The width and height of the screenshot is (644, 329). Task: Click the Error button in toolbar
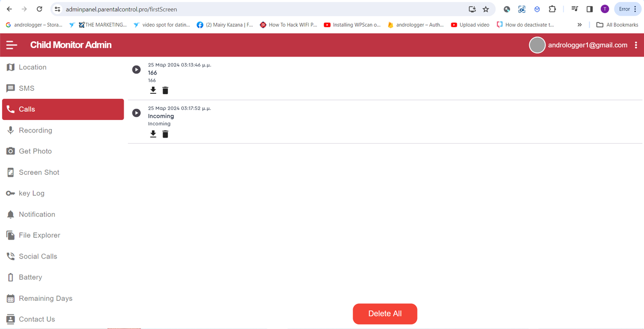(627, 9)
